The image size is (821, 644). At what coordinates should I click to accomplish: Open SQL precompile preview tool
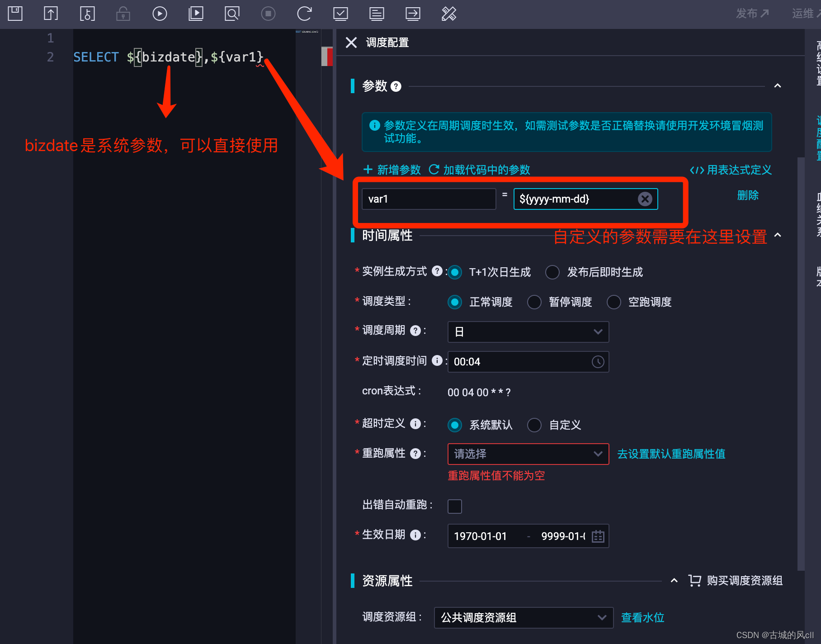(x=231, y=14)
